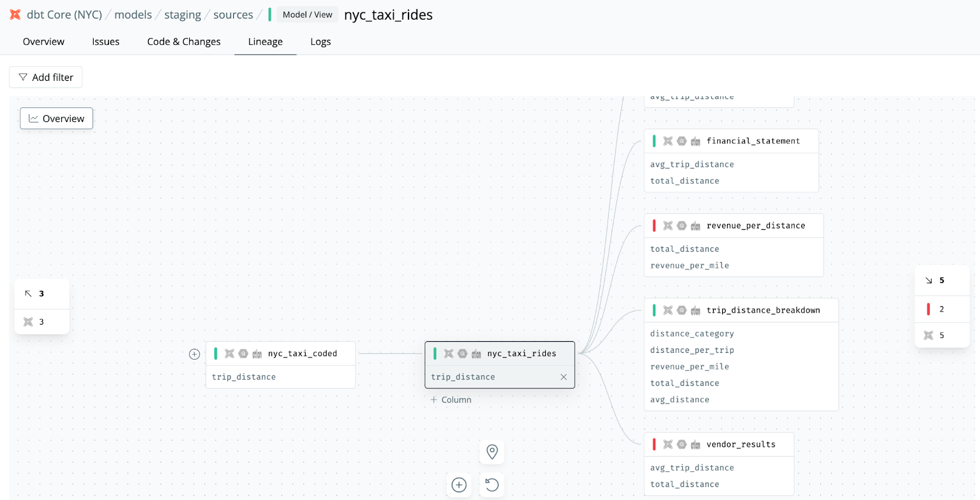Click query icon on vendor_results node
Viewport: 980px width, 500px height.
click(x=682, y=444)
